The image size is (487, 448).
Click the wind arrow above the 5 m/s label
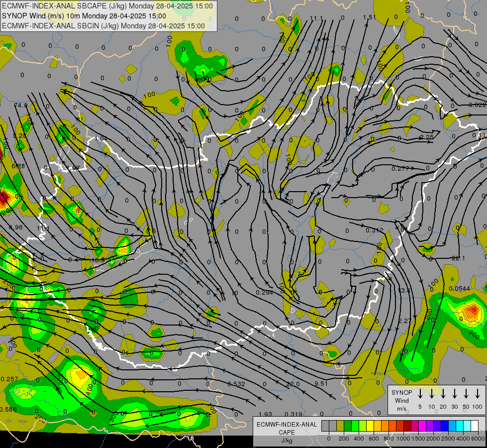tap(420, 394)
